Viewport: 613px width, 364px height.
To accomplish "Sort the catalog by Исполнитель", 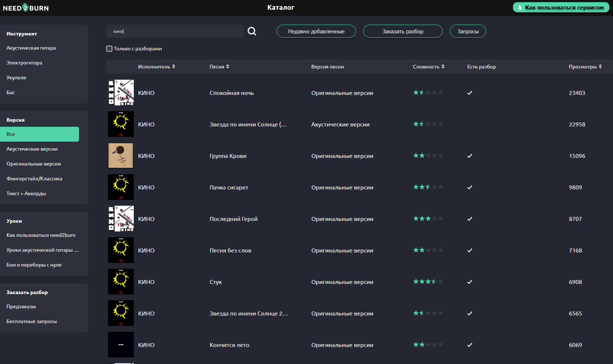I will coord(157,67).
